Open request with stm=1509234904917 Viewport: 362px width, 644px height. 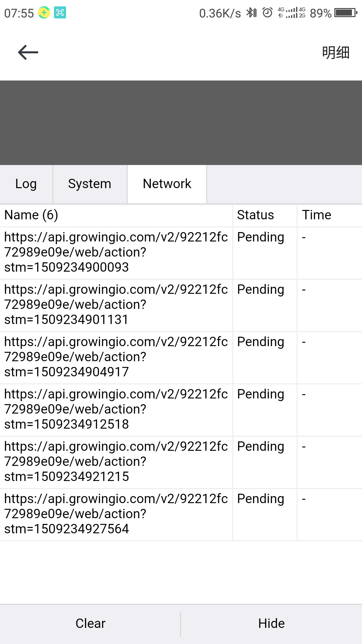pyautogui.click(x=181, y=358)
